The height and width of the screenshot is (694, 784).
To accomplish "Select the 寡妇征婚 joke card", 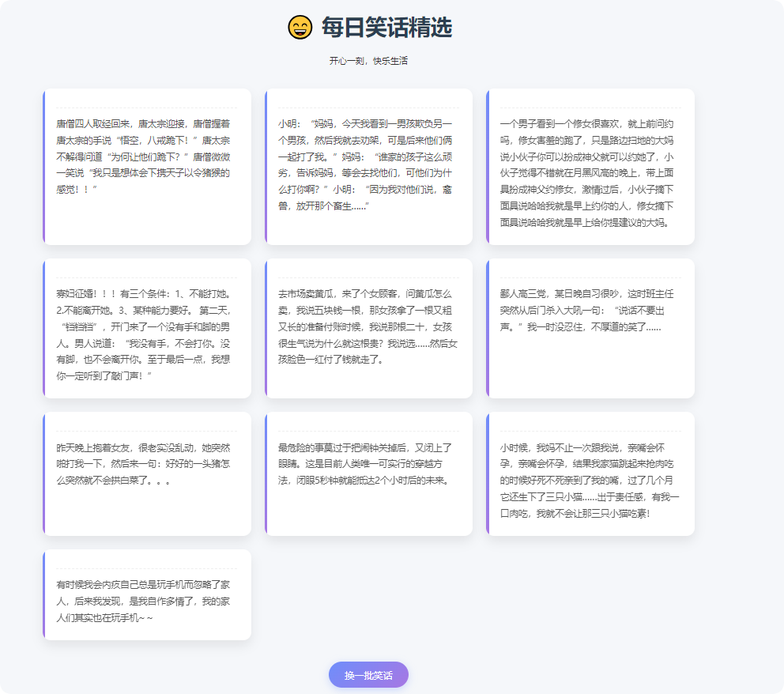I will (x=147, y=329).
